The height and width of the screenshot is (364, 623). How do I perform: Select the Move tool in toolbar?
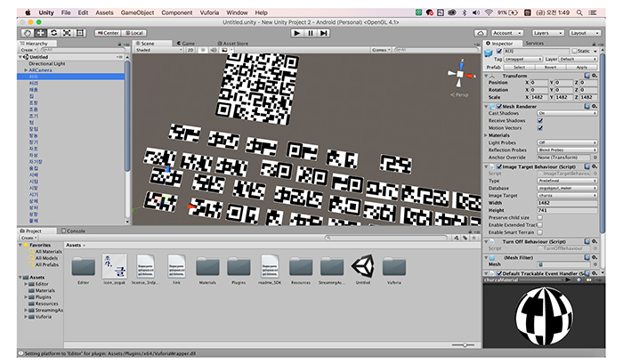click(x=41, y=33)
